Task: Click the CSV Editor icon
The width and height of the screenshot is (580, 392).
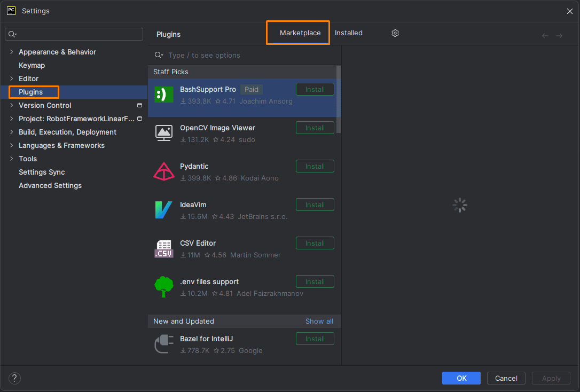Action: [164, 248]
